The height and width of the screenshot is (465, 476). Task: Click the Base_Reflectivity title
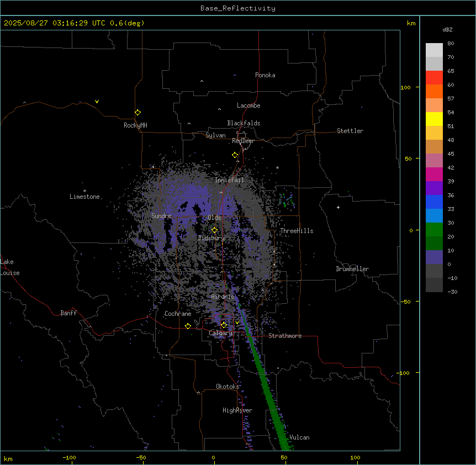click(x=238, y=8)
